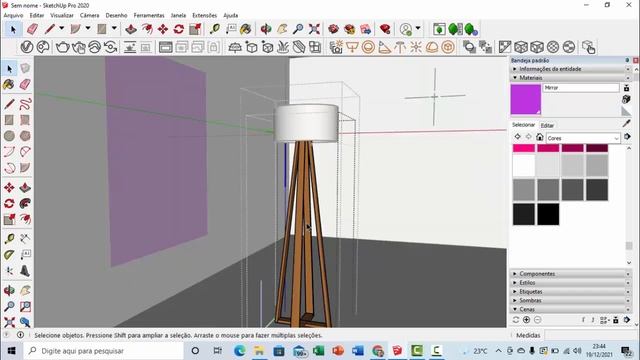This screenshot has width=640, height=360.
Task: Open Excel from the taskbar
Action: tap(318, 351)
